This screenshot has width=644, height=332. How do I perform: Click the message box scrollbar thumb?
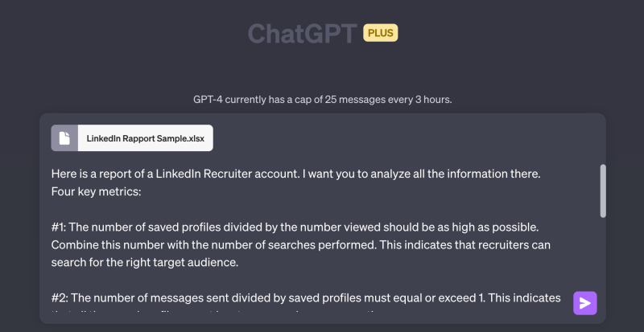603,191
